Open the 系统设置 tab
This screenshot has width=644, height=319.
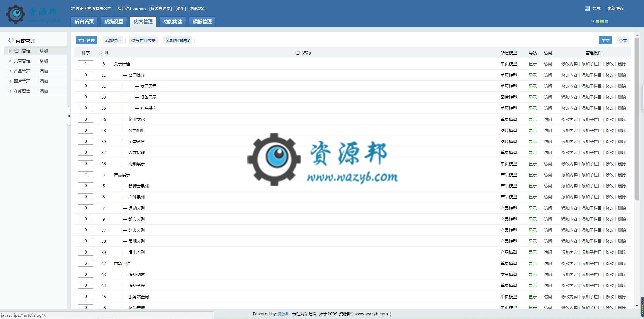pyautogui.click(x=114, y=21)
